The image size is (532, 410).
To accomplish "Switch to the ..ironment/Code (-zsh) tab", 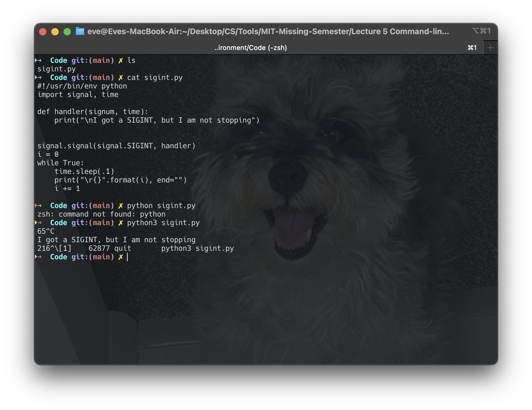I will 250,47.
